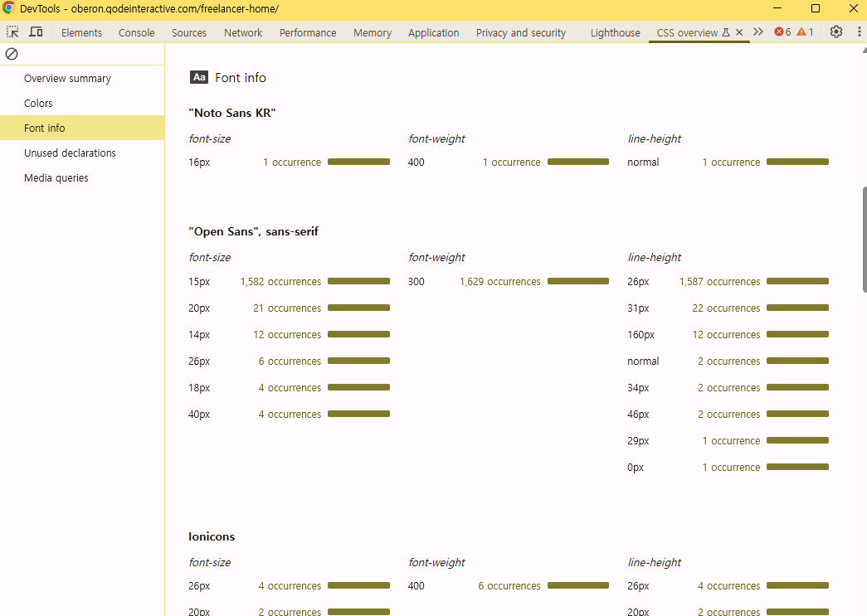Switch to the Elements tab
867x616 pixels.
coord(81,33)
